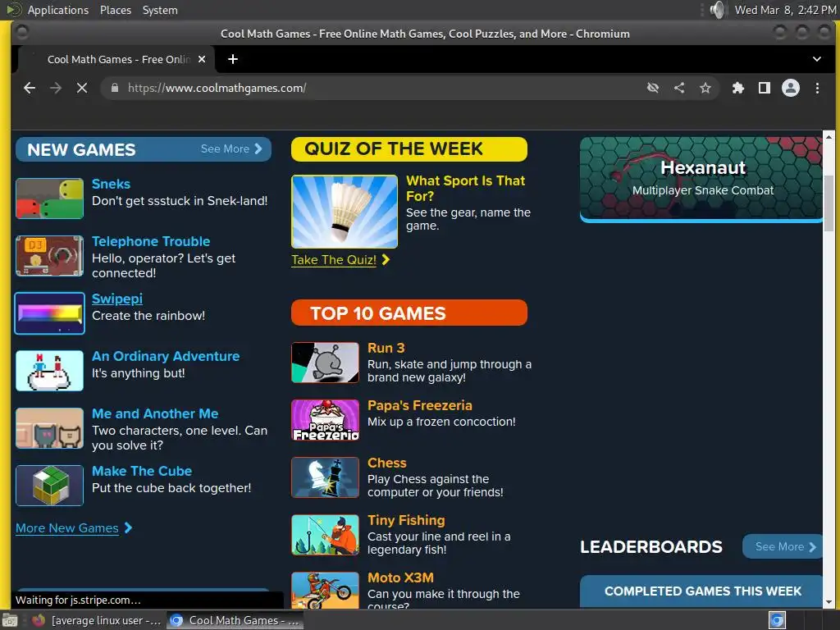The width and height of the screenshot is (840, 630).
Task: Toggle the side panel icon
Action: 764,88
